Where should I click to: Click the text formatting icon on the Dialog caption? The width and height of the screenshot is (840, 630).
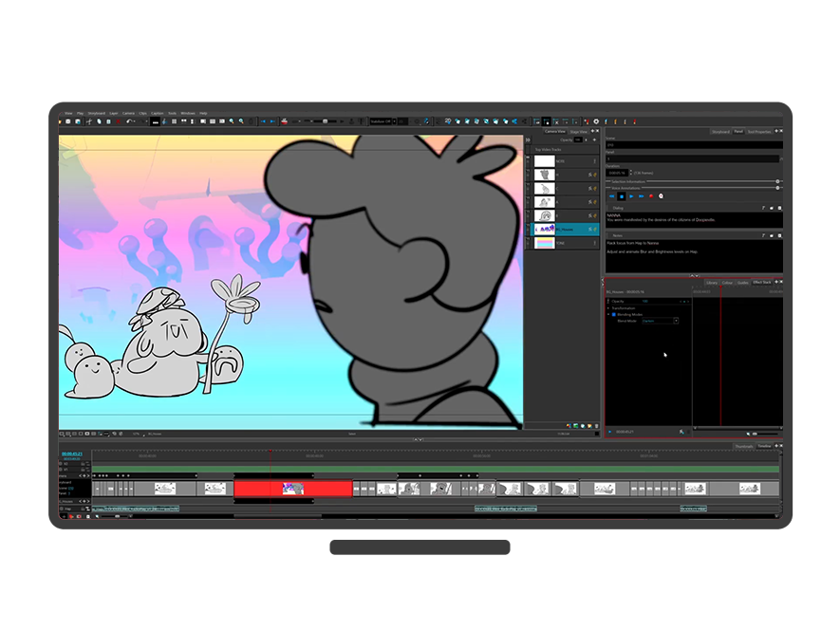[x=763, y=207]
